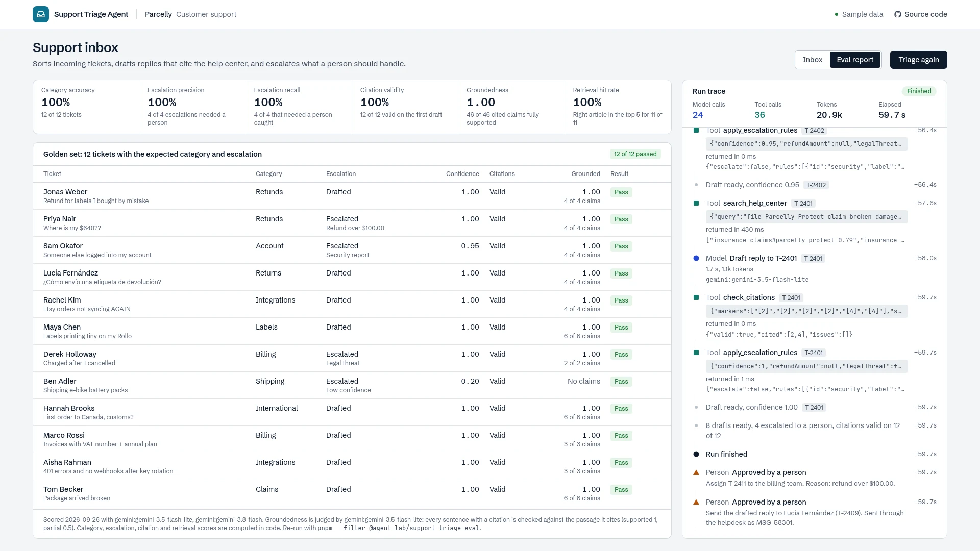Click 'Legal threat' under Derek Holloway's escalation
This screenshot has height=551, width=980.
pos(342,363)
